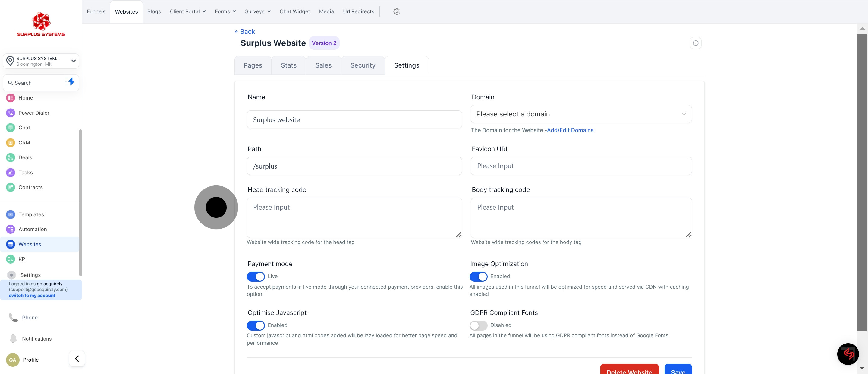Disable Image Optimization toggle
Screen dimensions: 868x374
point(478,277)
